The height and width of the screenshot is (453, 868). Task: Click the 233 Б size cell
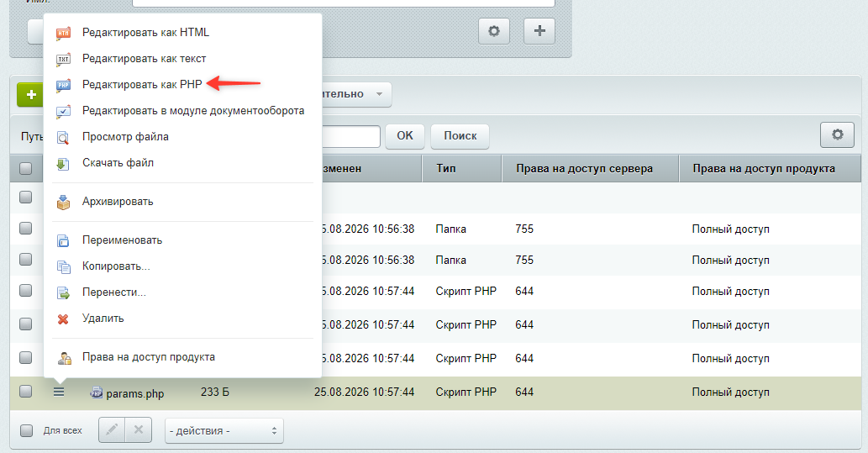tap(215, 392)
